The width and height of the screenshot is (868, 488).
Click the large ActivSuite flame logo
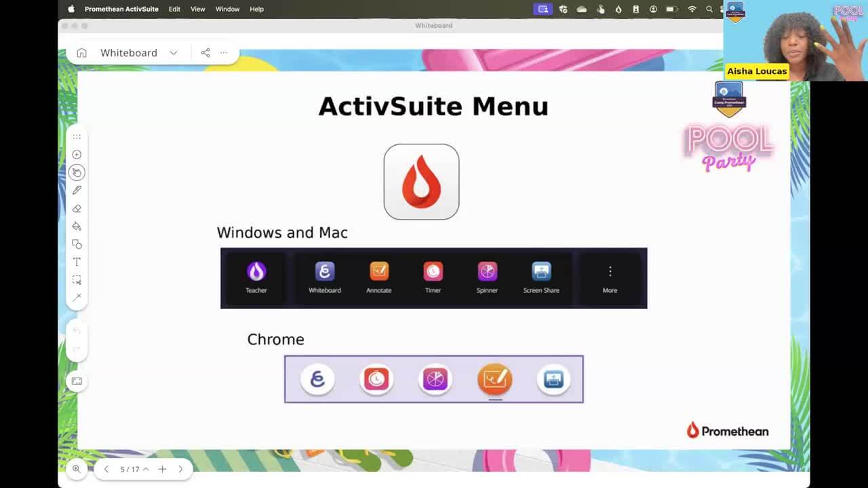pos(421,182)
